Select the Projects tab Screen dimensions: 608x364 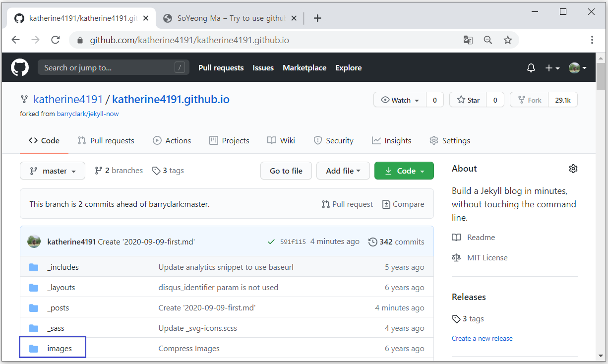229,140
